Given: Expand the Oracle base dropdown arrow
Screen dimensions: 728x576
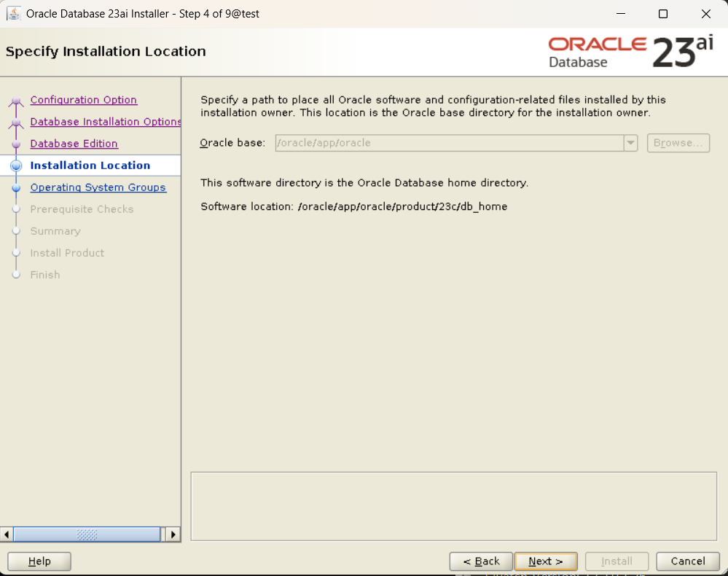Looking at the screenshot, I should coord(630,143).
